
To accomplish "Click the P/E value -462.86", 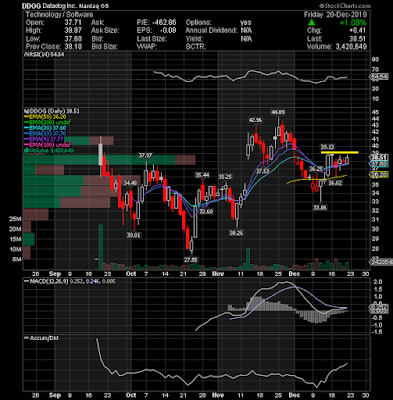I will (164, 23).
